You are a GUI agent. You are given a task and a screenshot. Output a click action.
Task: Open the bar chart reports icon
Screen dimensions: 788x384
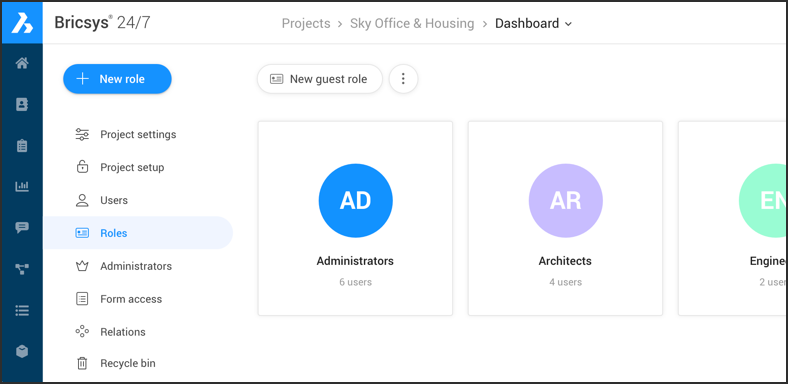[22, 186]
